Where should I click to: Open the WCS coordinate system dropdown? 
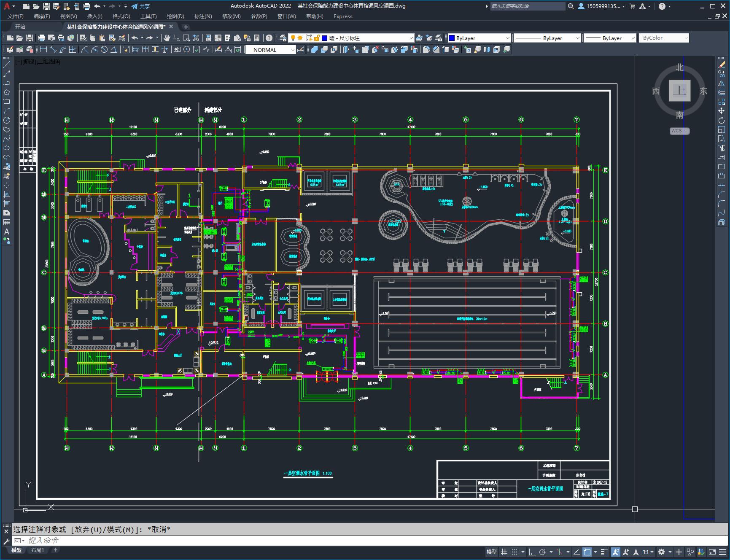[x=679, y=131]
